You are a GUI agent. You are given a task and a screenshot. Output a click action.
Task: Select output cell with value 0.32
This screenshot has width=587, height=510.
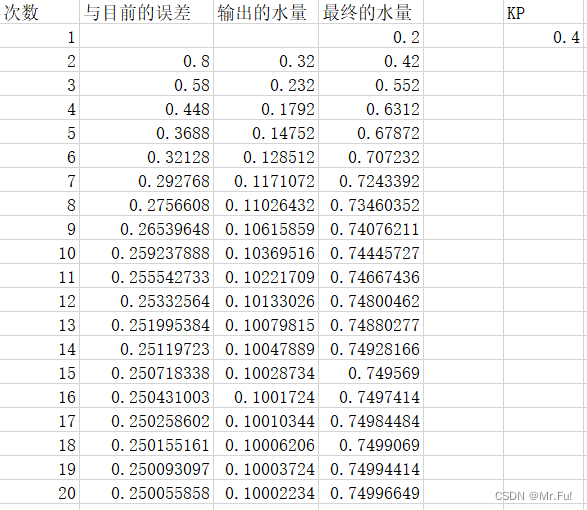(266, 60)
